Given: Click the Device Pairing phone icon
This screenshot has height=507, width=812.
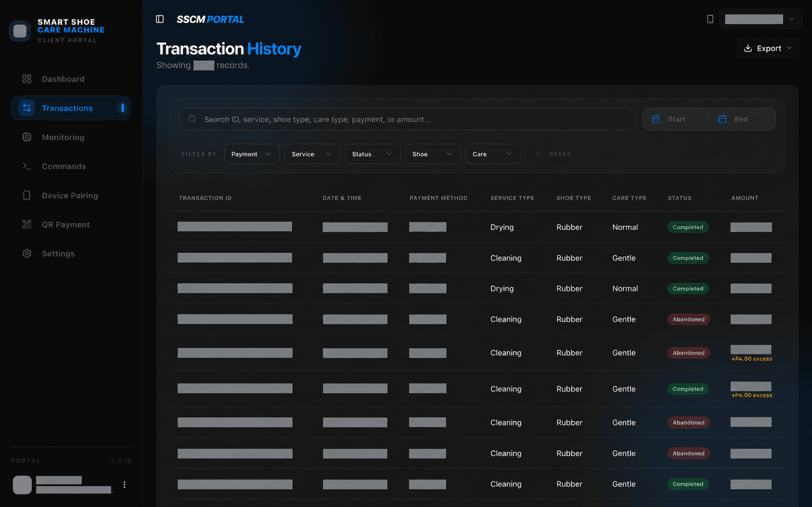Looking at the screenshot, I should click(27, 195).
